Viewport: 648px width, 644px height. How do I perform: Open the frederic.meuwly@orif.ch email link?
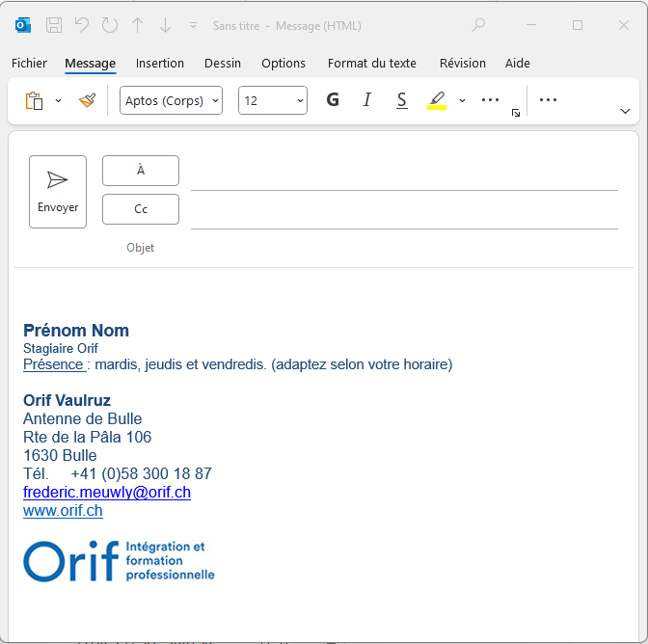coord(107,493)
